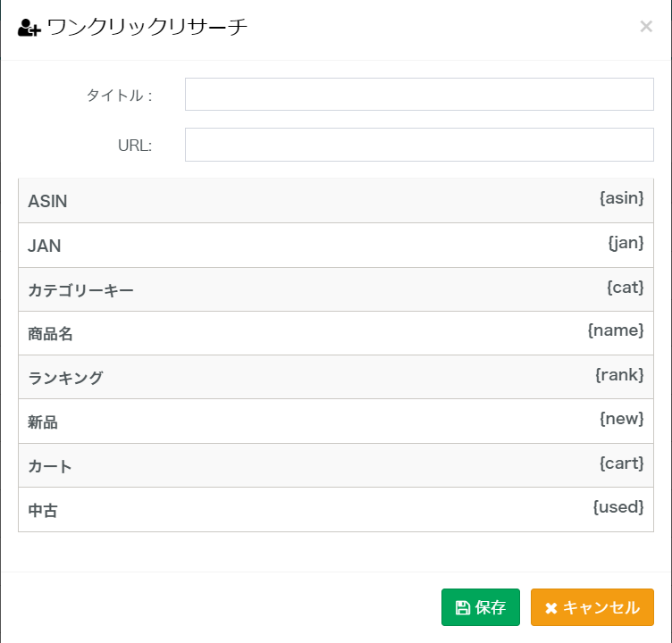Click the {used} placeholder tag
This screenshot has height=643, width=672.
[x=618, y=506]
